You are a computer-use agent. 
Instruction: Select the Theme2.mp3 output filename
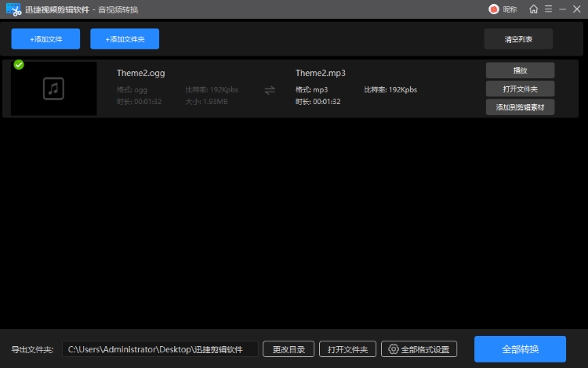click(321, 73)
